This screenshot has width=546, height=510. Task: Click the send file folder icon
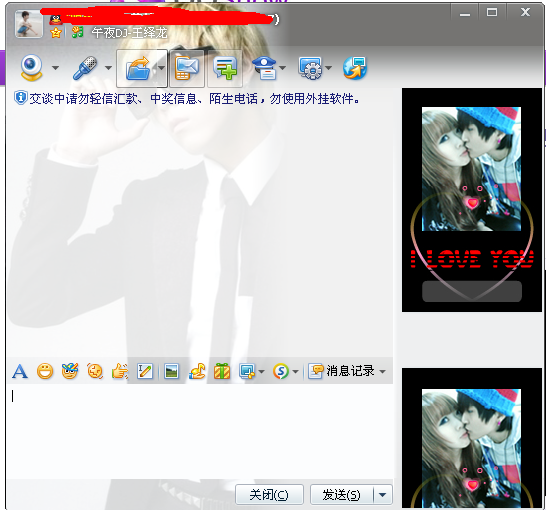(138, 68)
